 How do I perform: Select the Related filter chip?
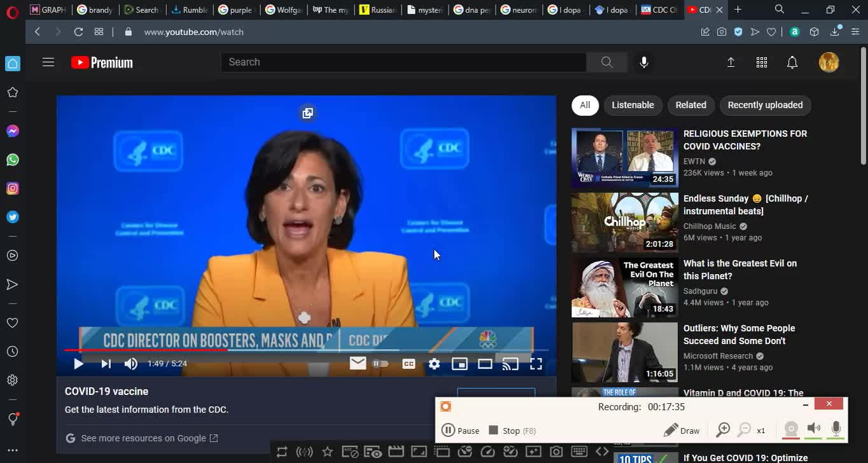click(x=690, y=105)
